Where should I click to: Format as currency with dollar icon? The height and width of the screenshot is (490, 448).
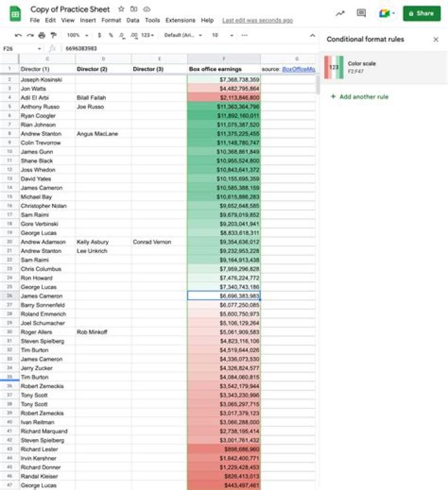tap(100, 35)
